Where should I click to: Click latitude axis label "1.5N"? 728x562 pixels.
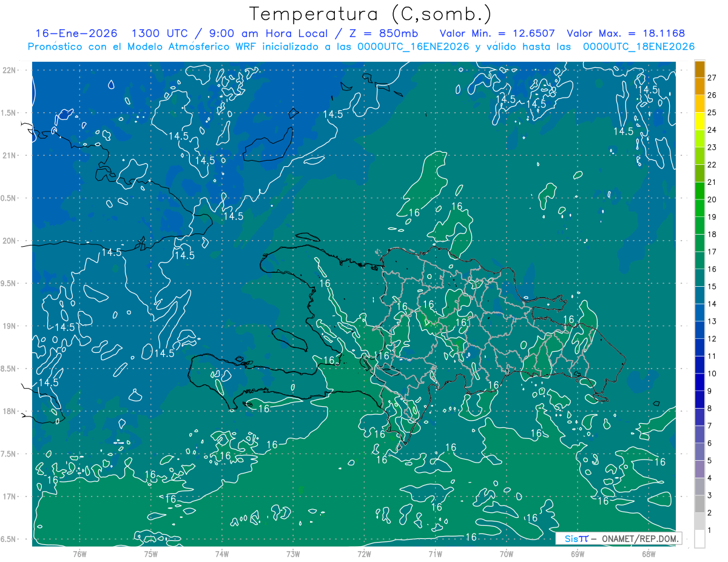coord(8,113)
